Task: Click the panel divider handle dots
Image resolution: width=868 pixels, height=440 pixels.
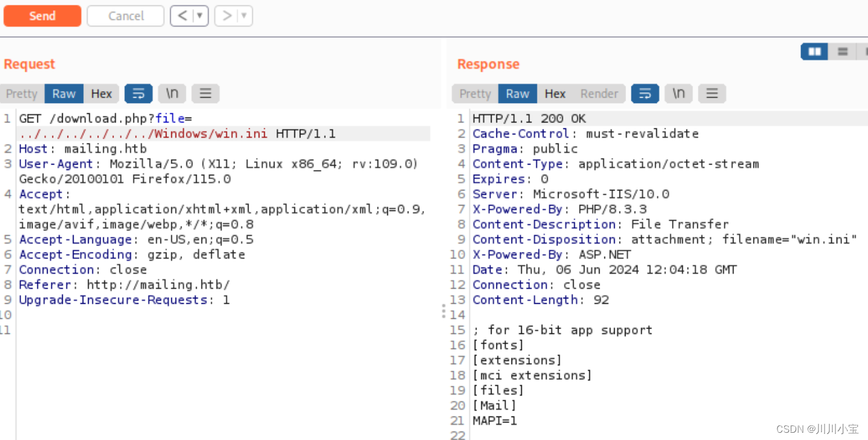Action: pyautogui.click(x=443, y=311)
